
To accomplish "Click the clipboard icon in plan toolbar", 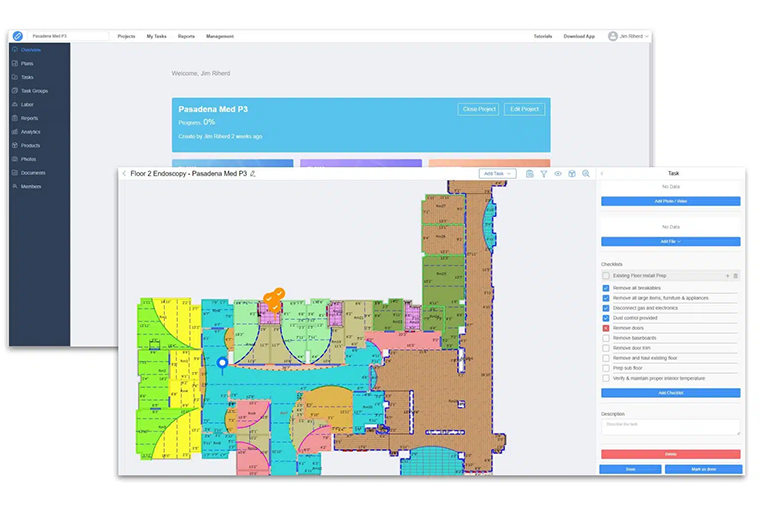I will [530, 174].
